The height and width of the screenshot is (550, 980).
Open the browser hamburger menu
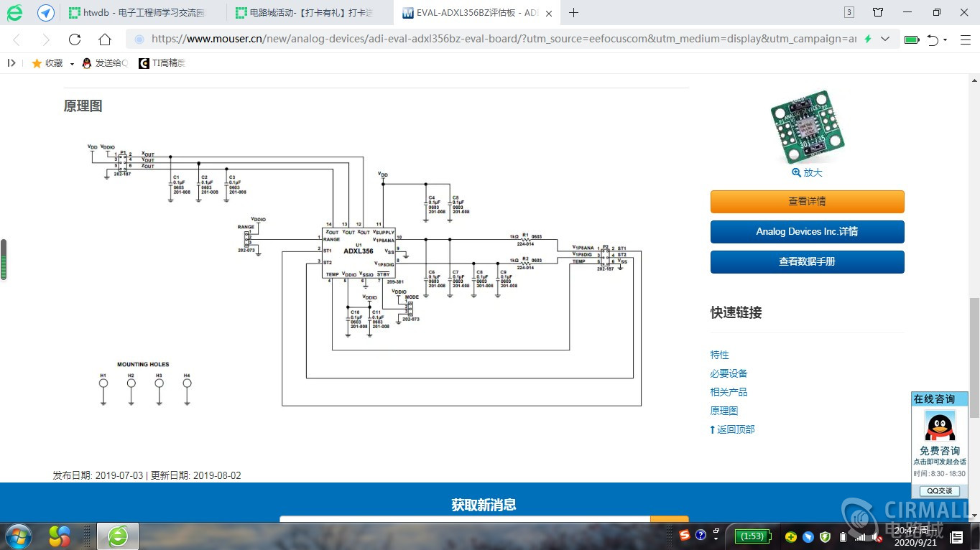coord(965,39)
